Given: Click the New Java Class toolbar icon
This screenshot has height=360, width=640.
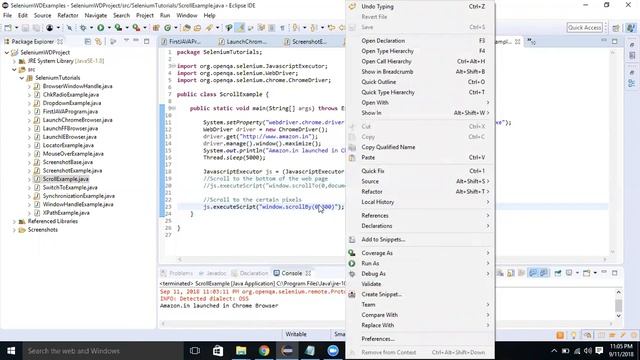Looking at the screenshot, I should tap(167, 28).
